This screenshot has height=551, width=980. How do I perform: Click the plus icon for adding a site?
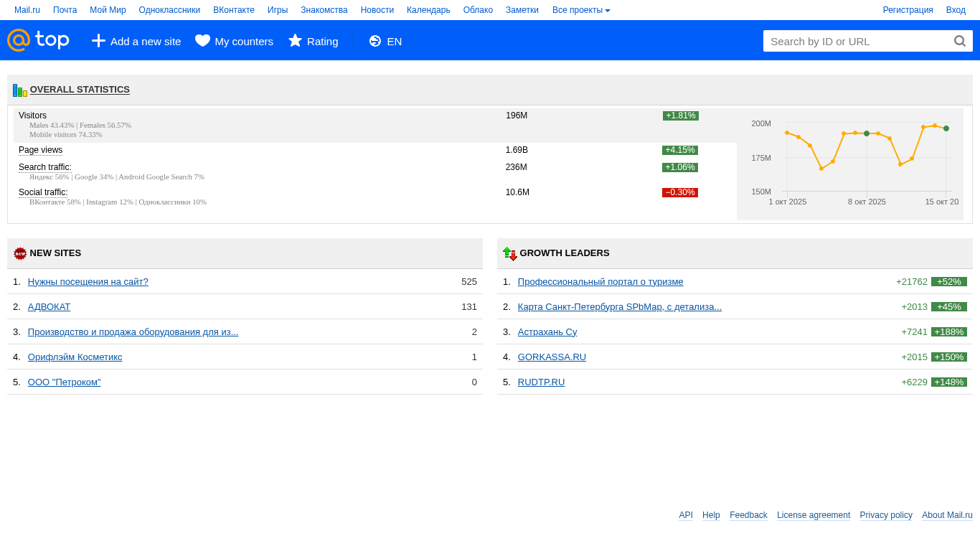pyautogui.click(x=98, y=41)
